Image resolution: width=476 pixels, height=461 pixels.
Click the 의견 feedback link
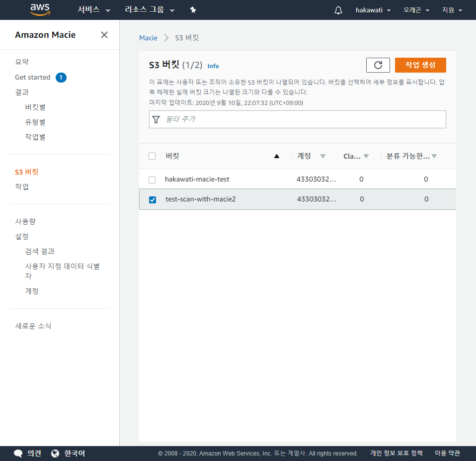pos(34,454)
